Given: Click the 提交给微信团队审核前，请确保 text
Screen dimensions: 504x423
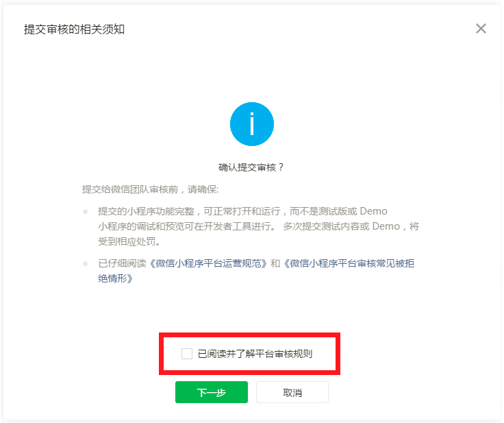Looking at the screenshot, I should click(149, 189).
